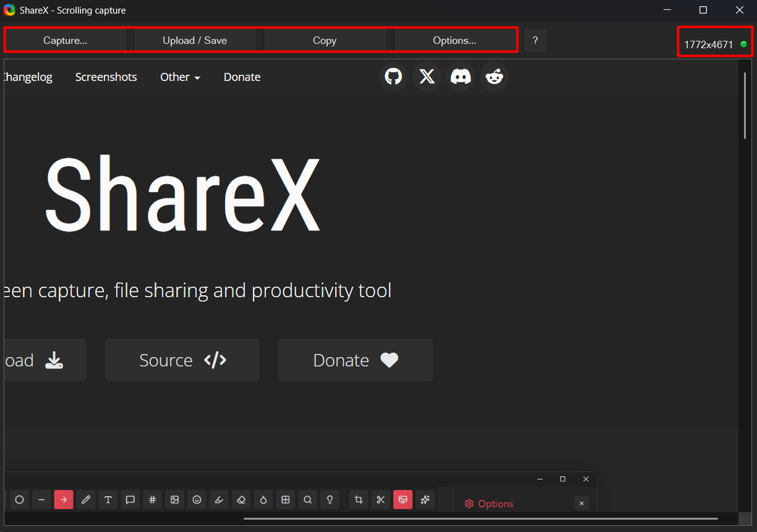Select the ellipse drawing tool
The width and height of the screenshot is (757, 532).
pos(19,500)
